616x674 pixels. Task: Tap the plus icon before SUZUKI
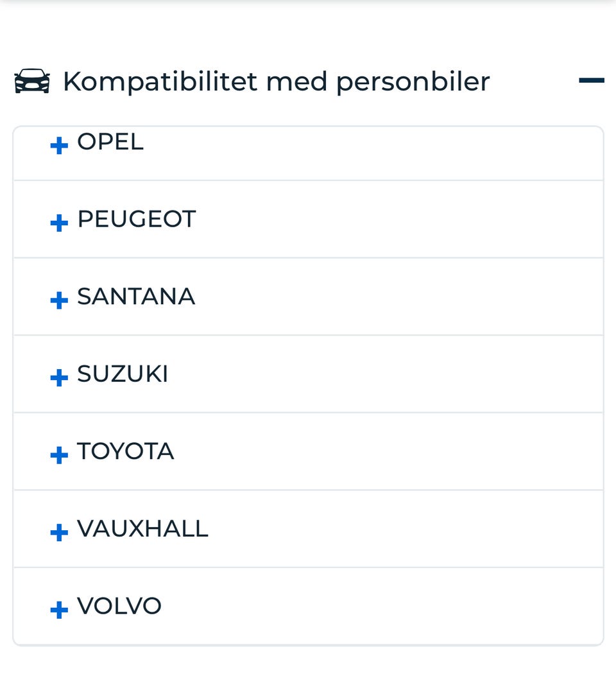(x=59, y=377)
